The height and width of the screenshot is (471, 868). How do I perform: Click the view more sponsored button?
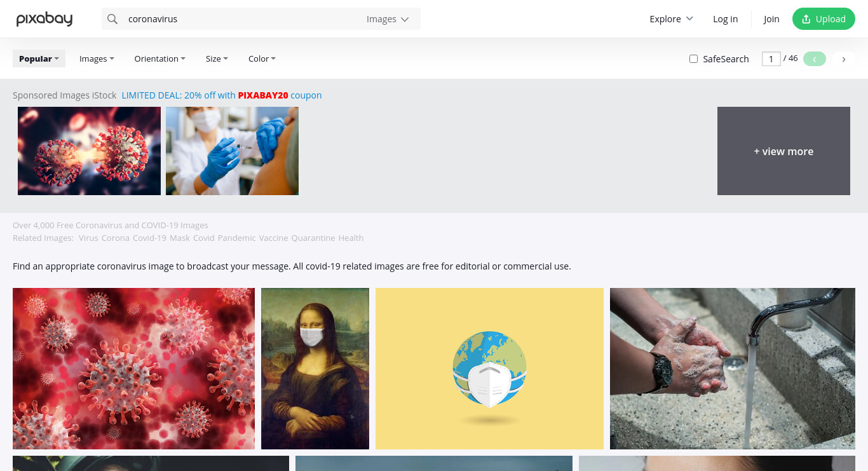pyautogui.click(x=783, y=151)
